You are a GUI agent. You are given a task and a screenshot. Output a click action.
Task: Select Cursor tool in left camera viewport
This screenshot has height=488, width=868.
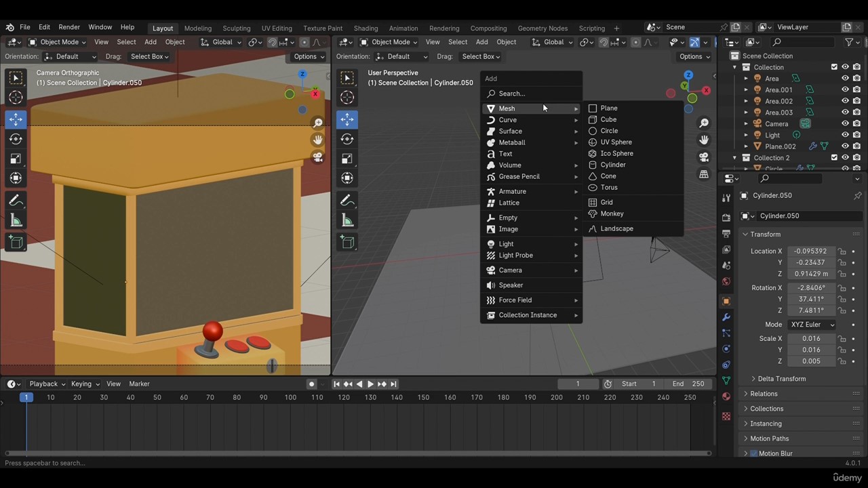coord(16,97)
